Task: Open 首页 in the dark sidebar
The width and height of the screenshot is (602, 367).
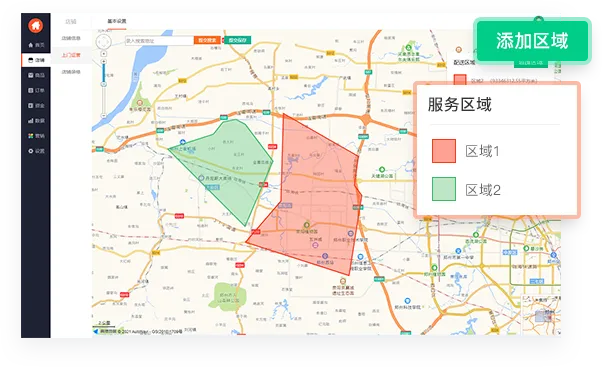Action: (36, 45)
